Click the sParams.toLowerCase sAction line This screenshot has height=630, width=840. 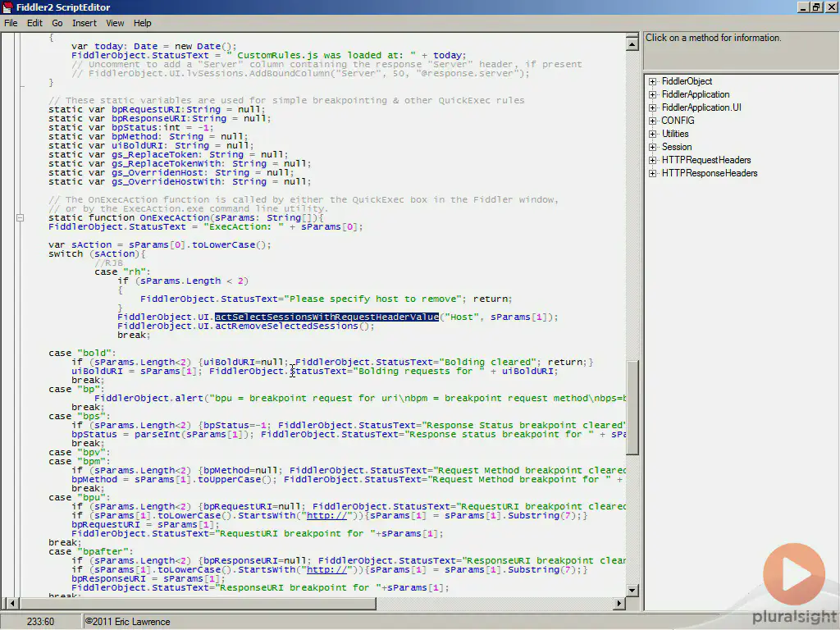[x=160, y=244]
